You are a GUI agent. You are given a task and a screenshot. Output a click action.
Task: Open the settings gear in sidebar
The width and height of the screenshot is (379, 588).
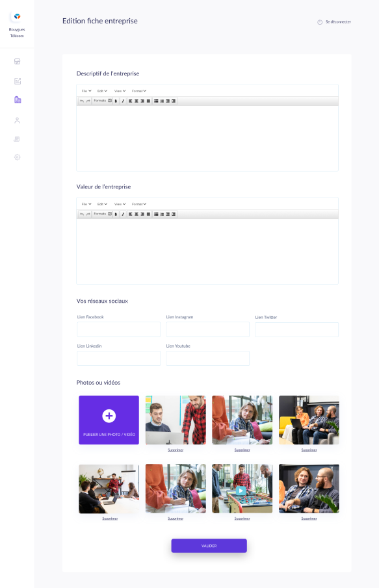coord(18,157)
